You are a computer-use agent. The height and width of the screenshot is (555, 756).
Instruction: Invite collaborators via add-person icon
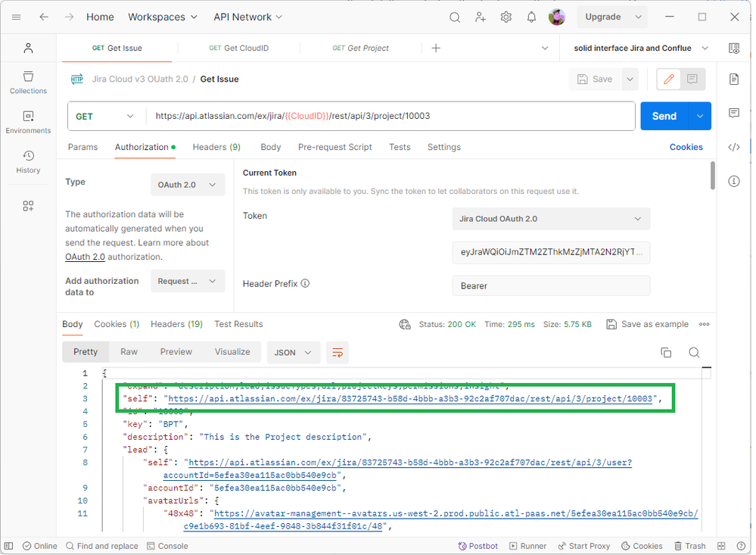[x=481, y=17]
